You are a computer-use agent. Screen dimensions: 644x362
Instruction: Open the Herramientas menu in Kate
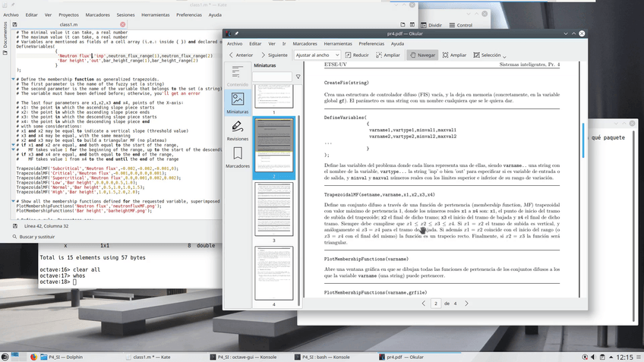point(154,14)
